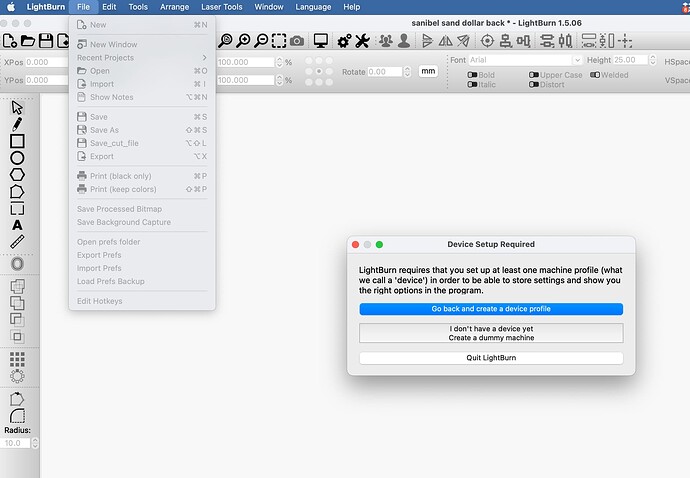Click Go back and create a device profile

491,309
